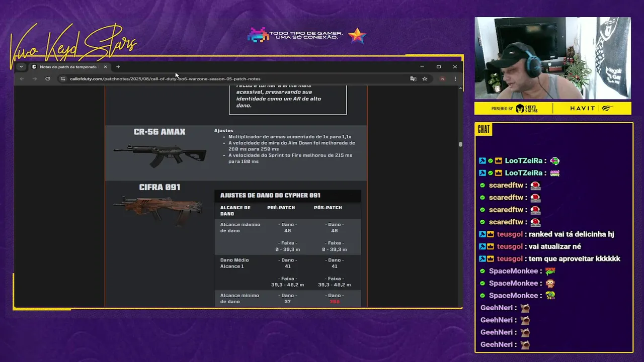
Task: Click the Vivo Keyd Stars logo
Action: coord(73,45)
